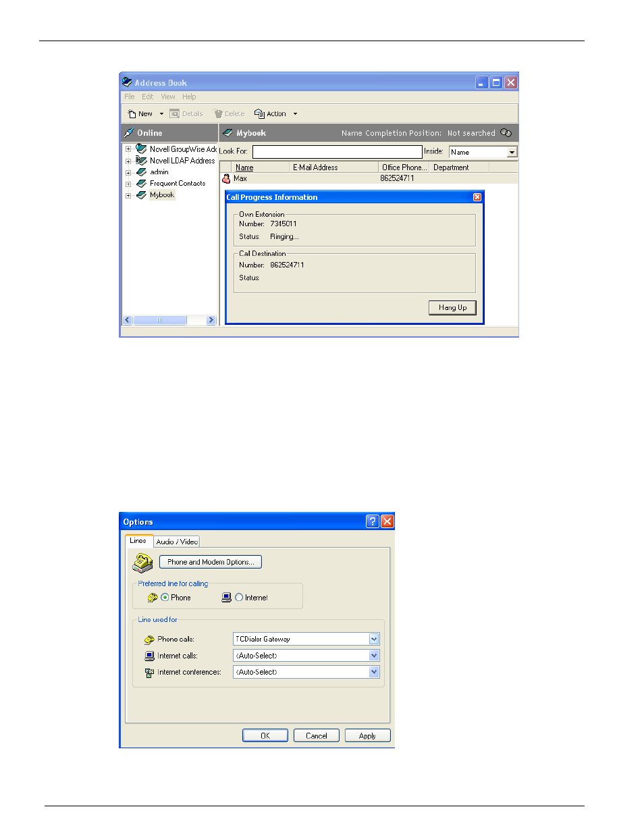This screenshot has width=644, height=834.
Task: Close the Call Progress Information dialog
Action: pos(477,197)
